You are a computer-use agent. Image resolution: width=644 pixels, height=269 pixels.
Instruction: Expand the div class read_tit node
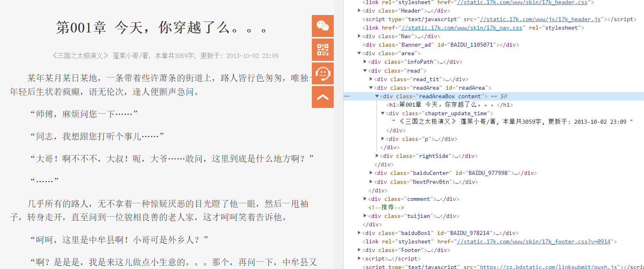(x=371, y=79)
